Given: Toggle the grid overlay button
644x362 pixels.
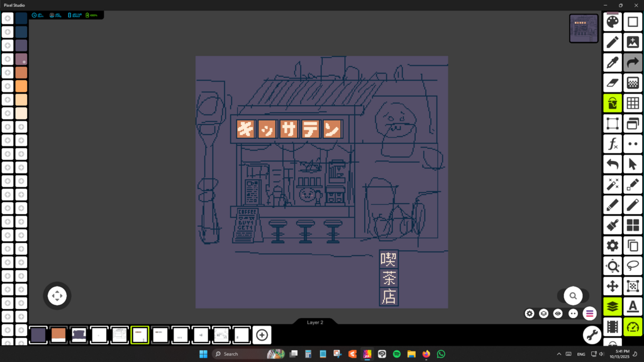Looking at the screenshot, I should click(633, 103).
